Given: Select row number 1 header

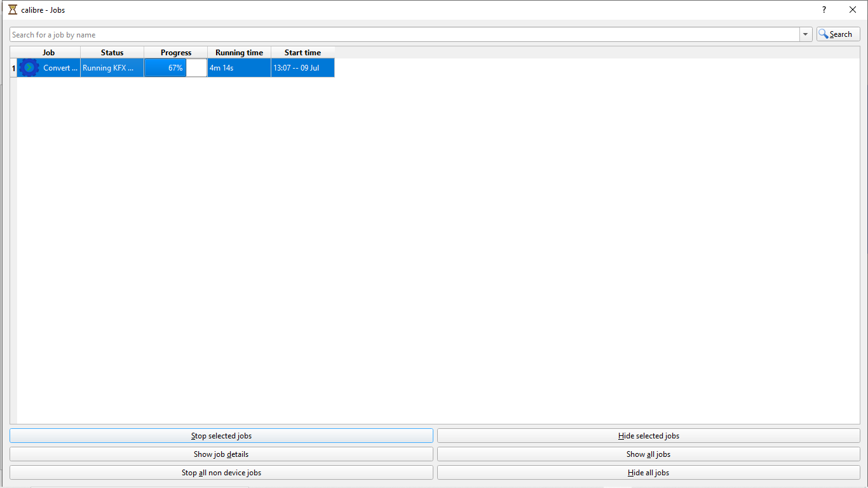Looking at the screenshot, I should pyautogui.click(x=13, y=68).
